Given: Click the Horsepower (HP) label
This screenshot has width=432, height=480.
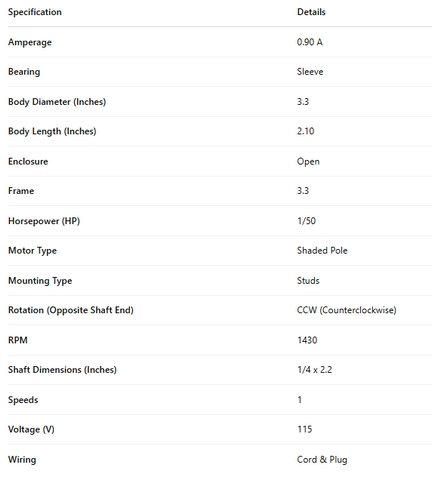Looking at the screenshot, I should coord(44,221).
